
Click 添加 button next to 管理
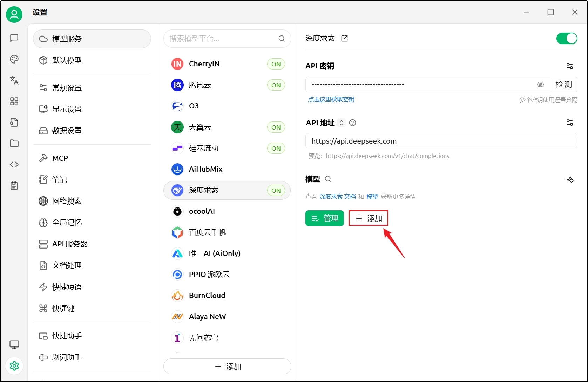point(369,218)
